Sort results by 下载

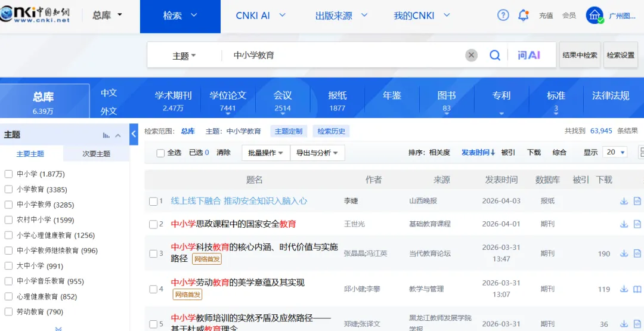click(x=534, y=152)
